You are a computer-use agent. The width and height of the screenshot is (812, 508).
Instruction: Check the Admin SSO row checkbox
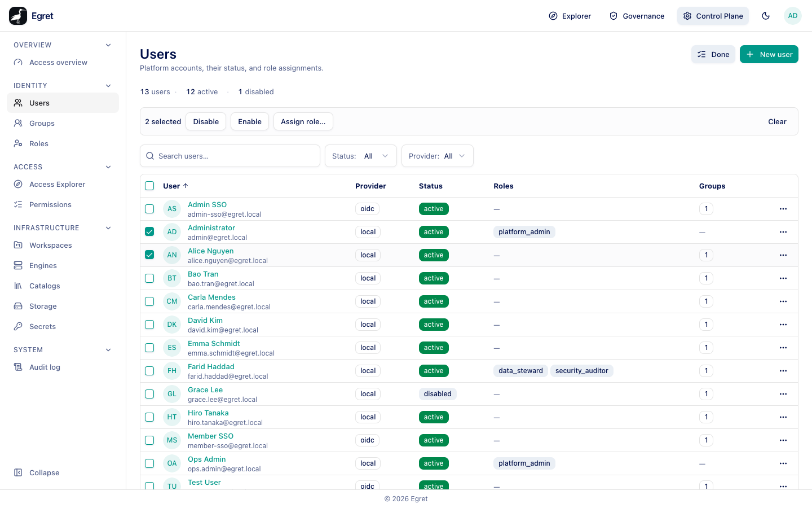[149, 209]
